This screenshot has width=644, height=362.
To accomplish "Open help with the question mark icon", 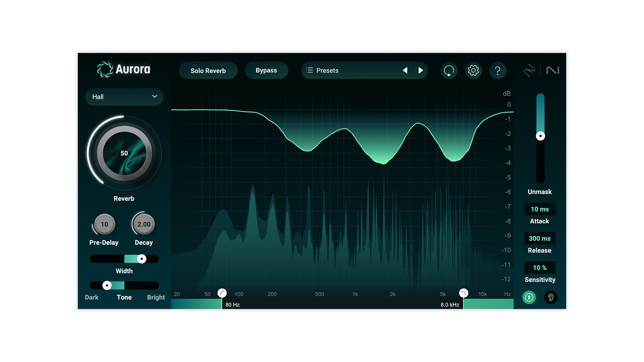I will pos(498,70).
